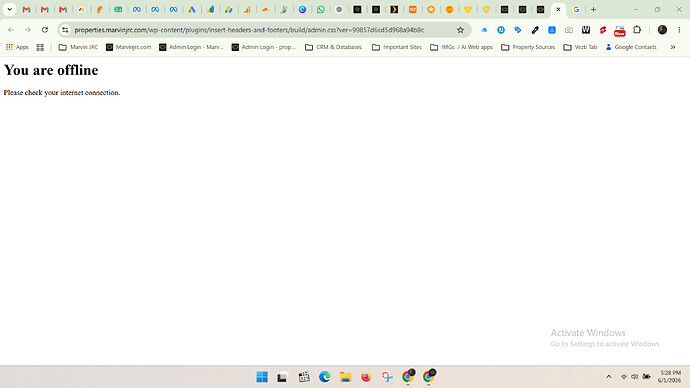Viewport: 690px width, 388px height.
Task: Open the grey camera screenshot extension
Action: pos(569,30)
